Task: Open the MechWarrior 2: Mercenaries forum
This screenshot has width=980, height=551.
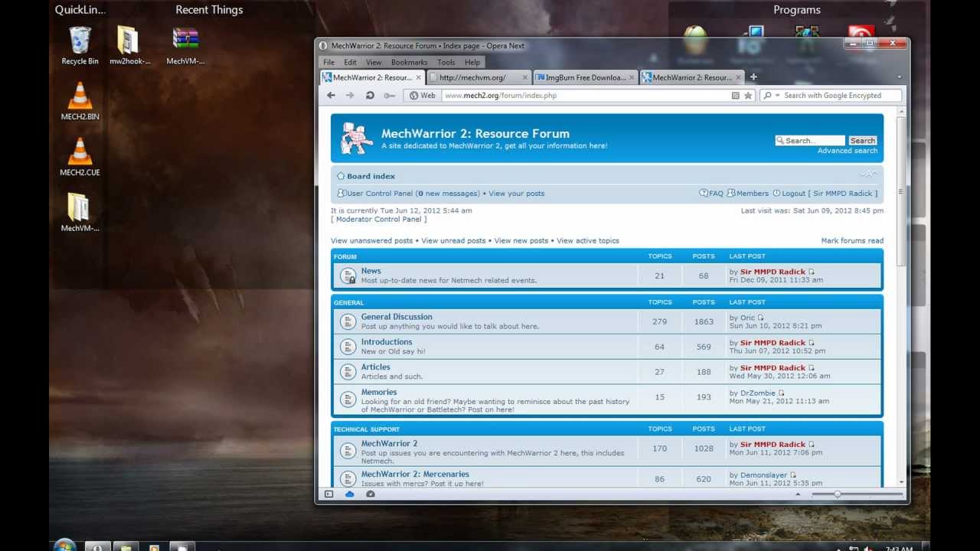Action: (x=415, y=474)
